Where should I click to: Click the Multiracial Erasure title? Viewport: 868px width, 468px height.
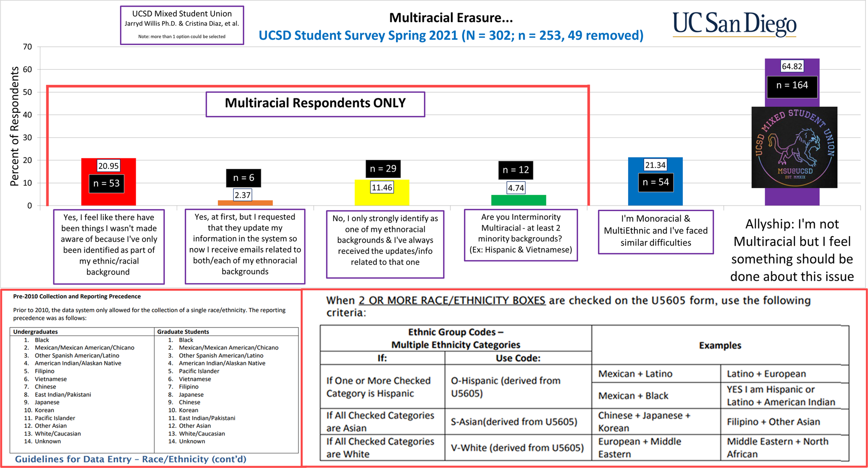[451, 18]
